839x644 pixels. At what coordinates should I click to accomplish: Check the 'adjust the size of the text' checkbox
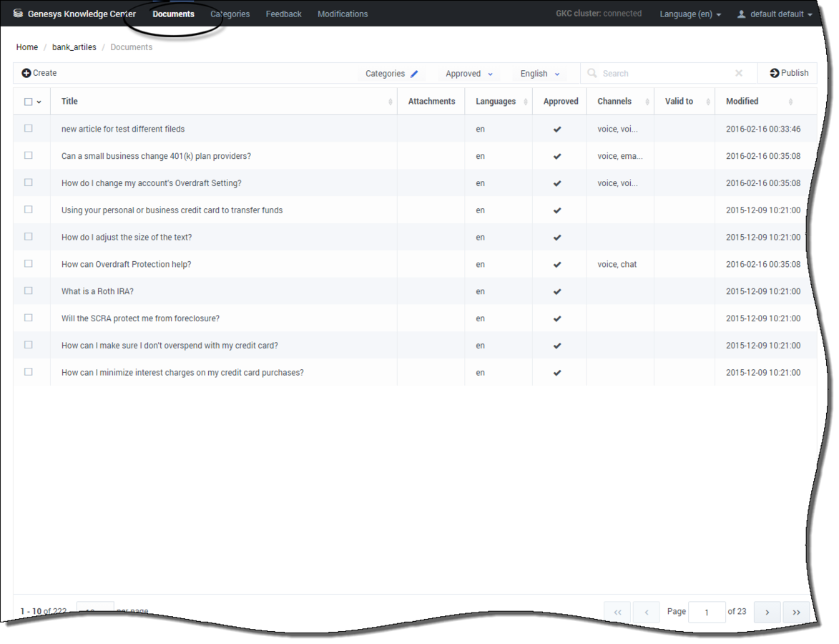[x=29, y=237]
